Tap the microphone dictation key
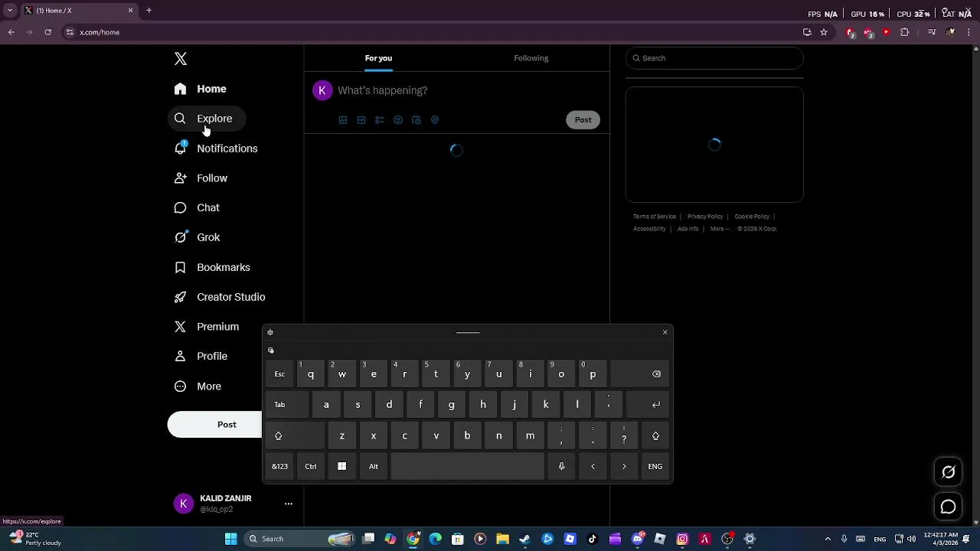The height and width of the screenshot is (551, 980). [561, 467]
